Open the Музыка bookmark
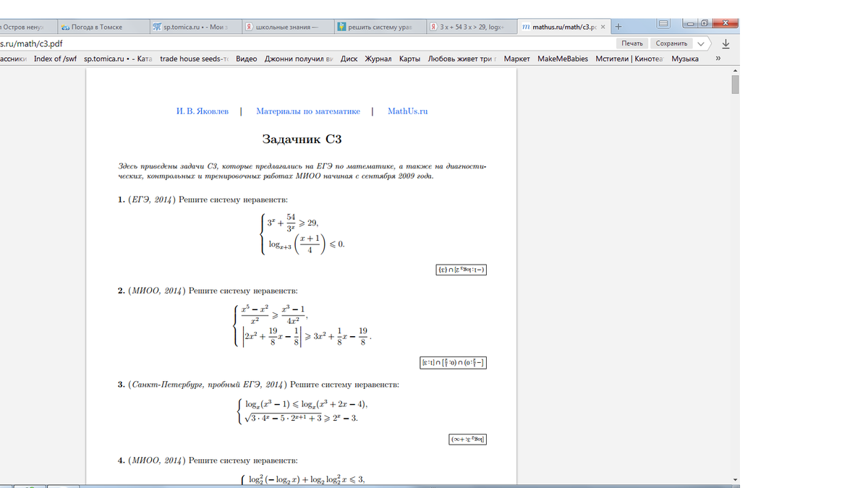868x488 pixels. (684, 59)
